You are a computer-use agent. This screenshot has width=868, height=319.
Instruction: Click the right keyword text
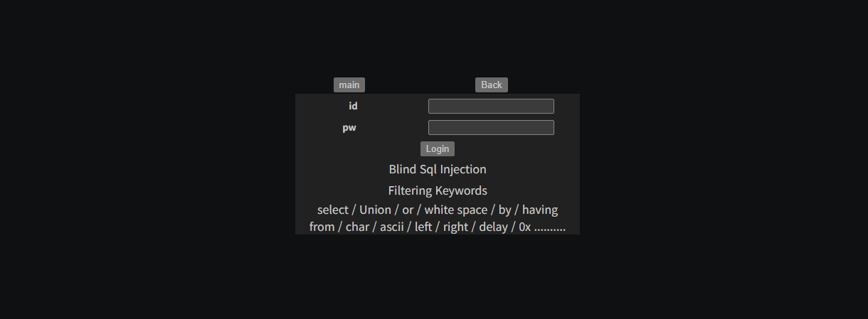[x=455, y=227]
